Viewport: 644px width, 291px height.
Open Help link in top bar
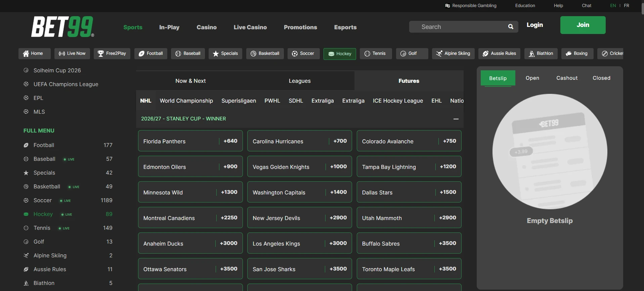tap(558, 6)
